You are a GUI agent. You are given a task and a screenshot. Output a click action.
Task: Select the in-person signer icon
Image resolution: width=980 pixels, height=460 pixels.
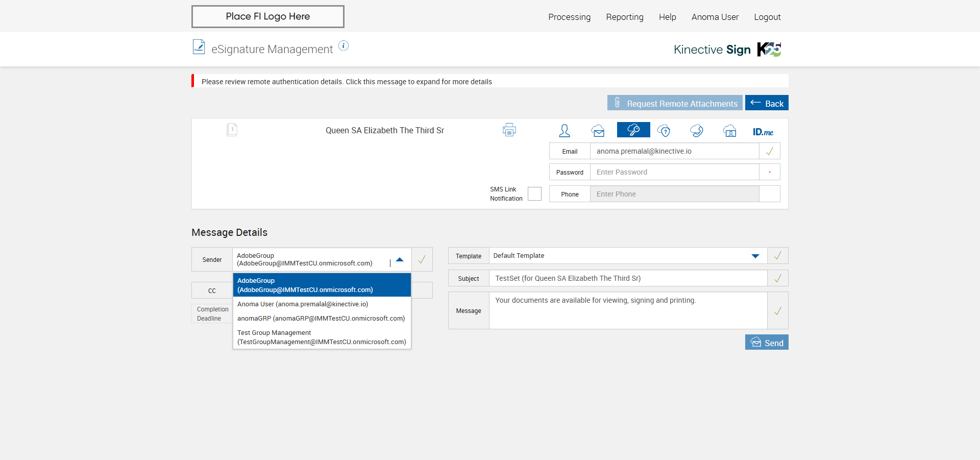pyautogui.click(x=564, y=131)
